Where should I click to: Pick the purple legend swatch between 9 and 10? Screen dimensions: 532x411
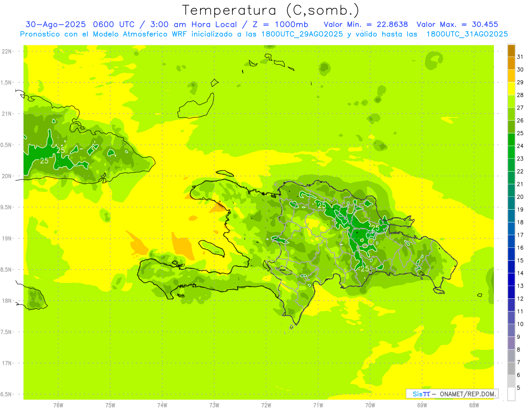click(x=511, y=330)
